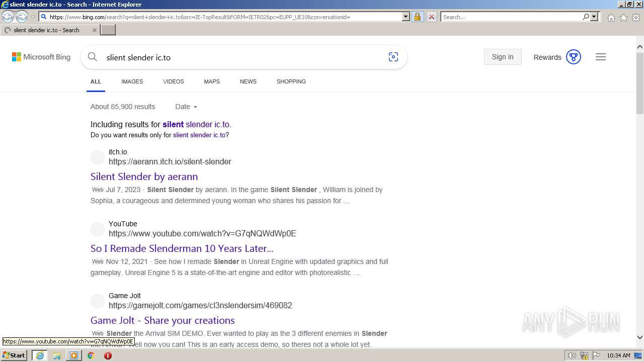Open the Bing hamburger menu

tap(601, 57)
